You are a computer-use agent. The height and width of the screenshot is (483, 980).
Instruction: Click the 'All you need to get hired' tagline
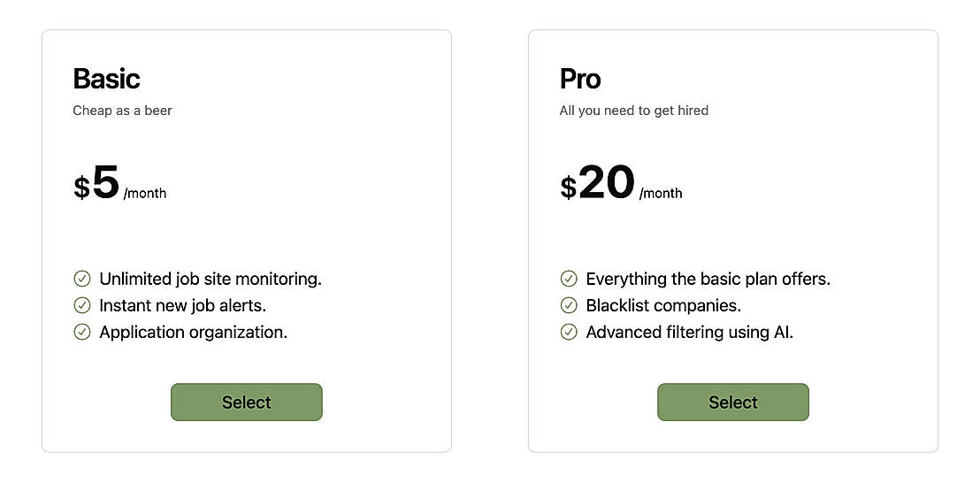(633, 111)
